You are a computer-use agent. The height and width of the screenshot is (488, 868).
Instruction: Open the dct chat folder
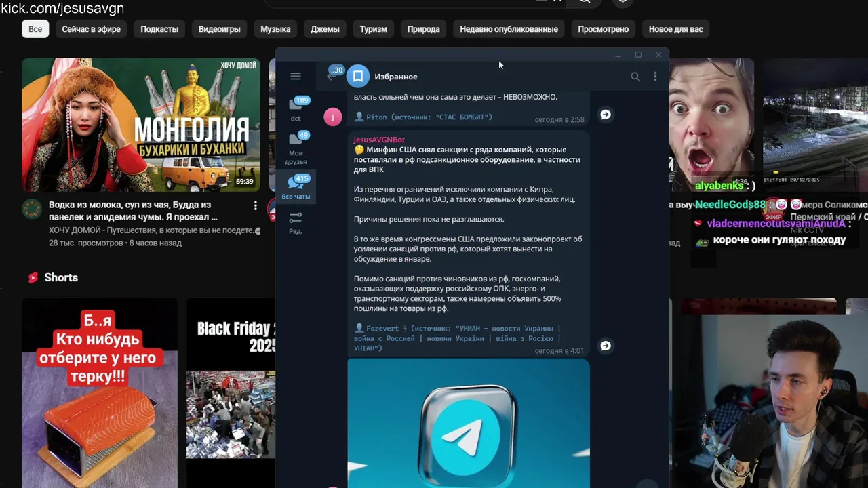[x=296, y=109]
